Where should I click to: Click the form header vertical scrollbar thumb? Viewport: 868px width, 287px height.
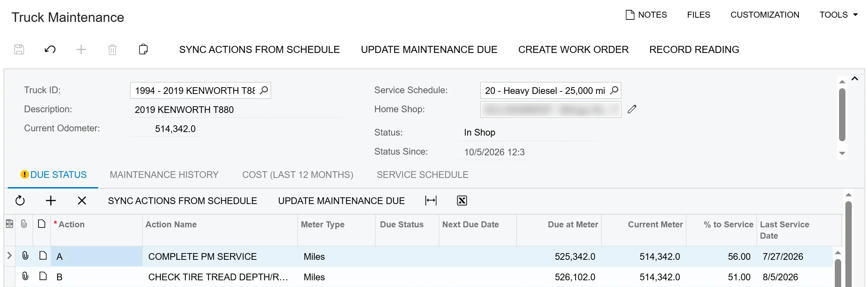[x=842, y=115]
